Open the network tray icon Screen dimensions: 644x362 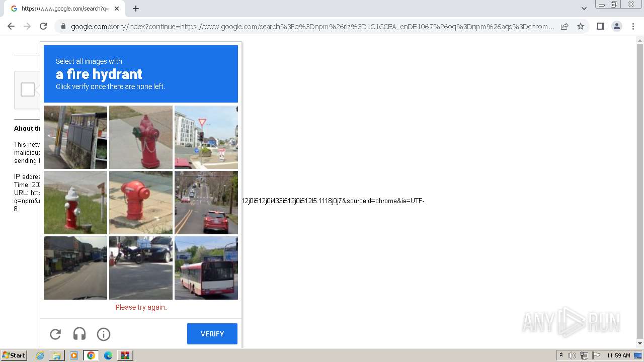(584, 355)
